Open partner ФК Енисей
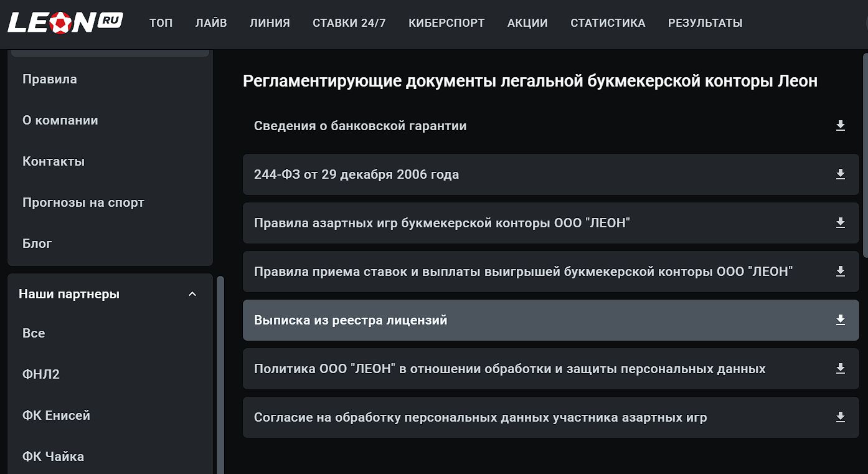The height and width of the screenshot is (474, 868). click(56, 415)
